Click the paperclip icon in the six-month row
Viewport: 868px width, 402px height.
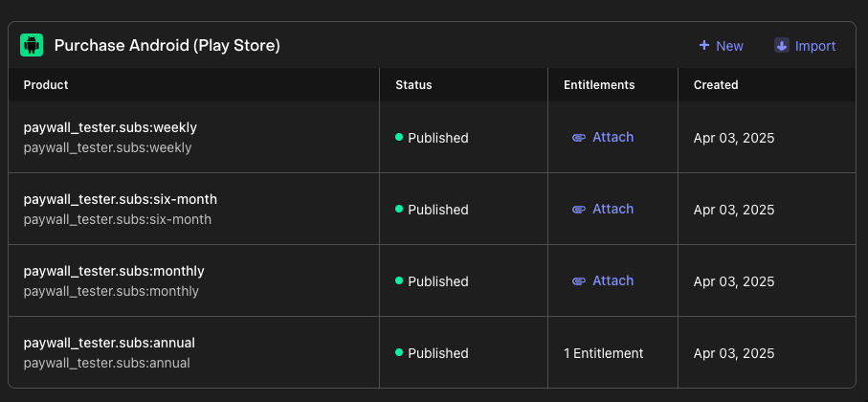(x=578, y=210)
